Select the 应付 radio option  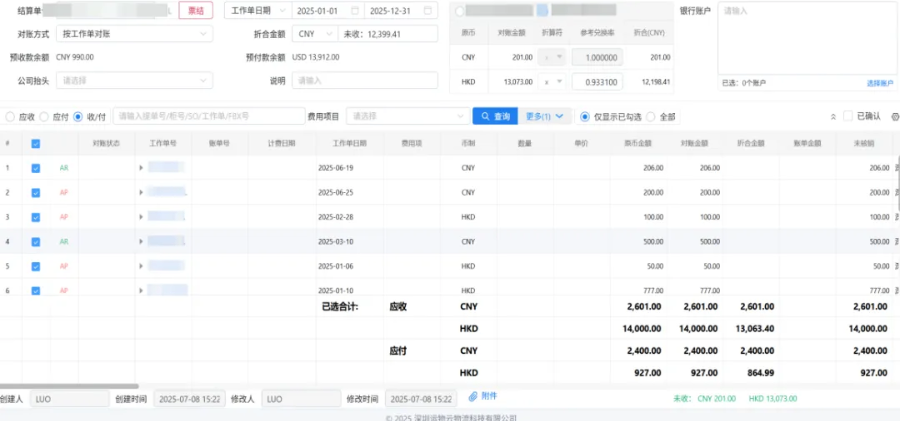click(x=44, y=117)
